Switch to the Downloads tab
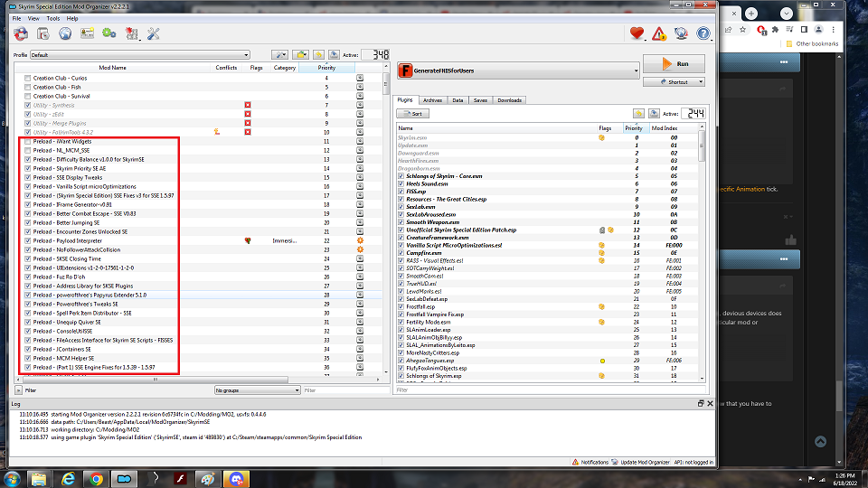 click(x=509, y=100)
